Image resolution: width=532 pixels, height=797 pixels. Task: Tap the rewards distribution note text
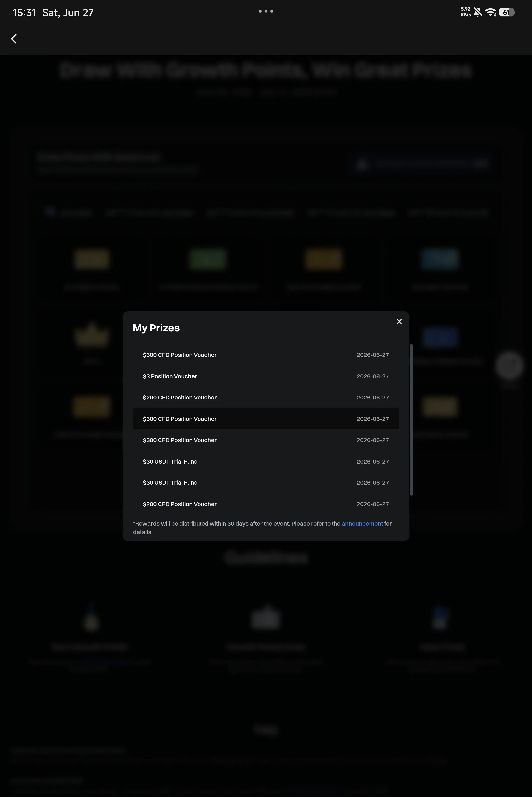tap(262, 528)
